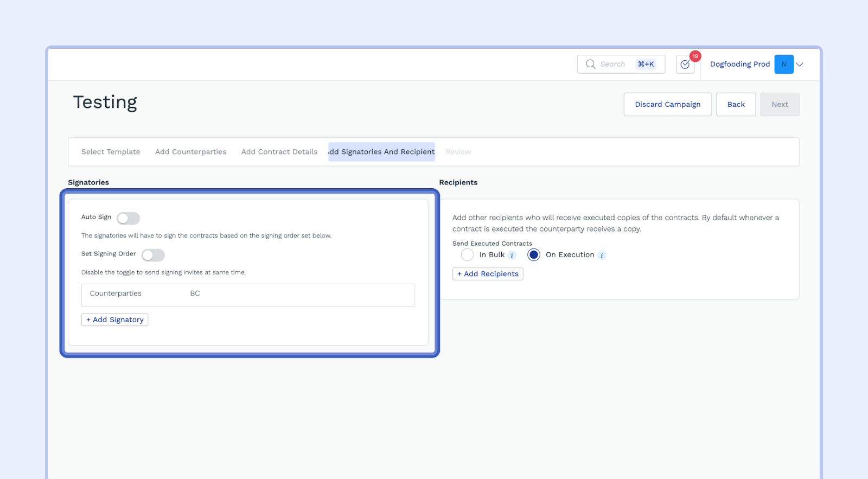Click the Counterparties BC row

click(248, 295)
